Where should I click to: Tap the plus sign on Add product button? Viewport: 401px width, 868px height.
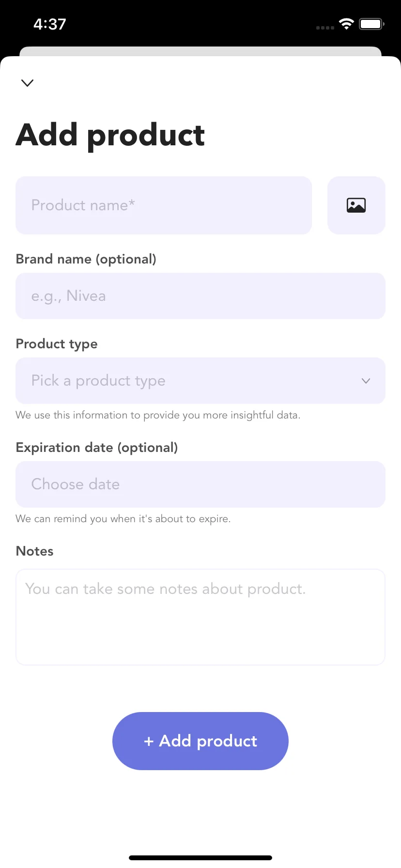point(149,742)
